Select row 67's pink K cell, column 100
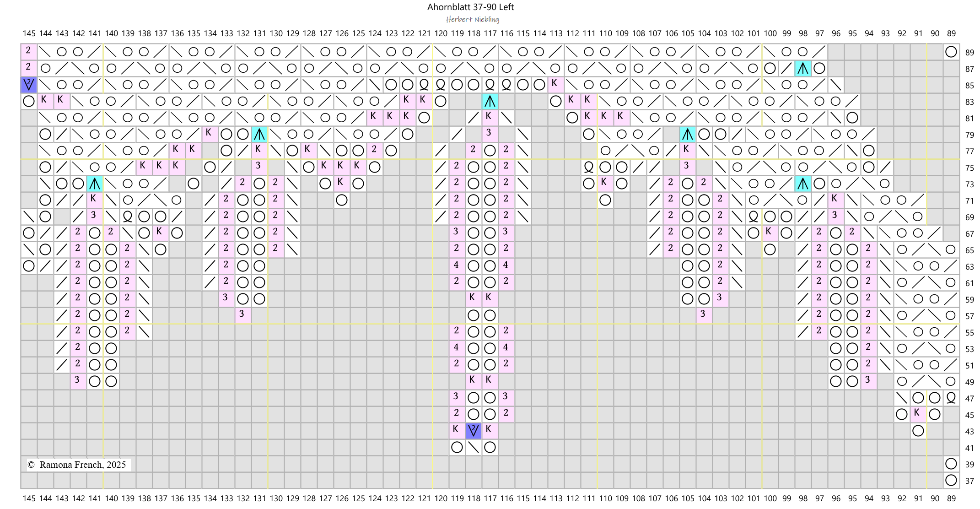 770,233
